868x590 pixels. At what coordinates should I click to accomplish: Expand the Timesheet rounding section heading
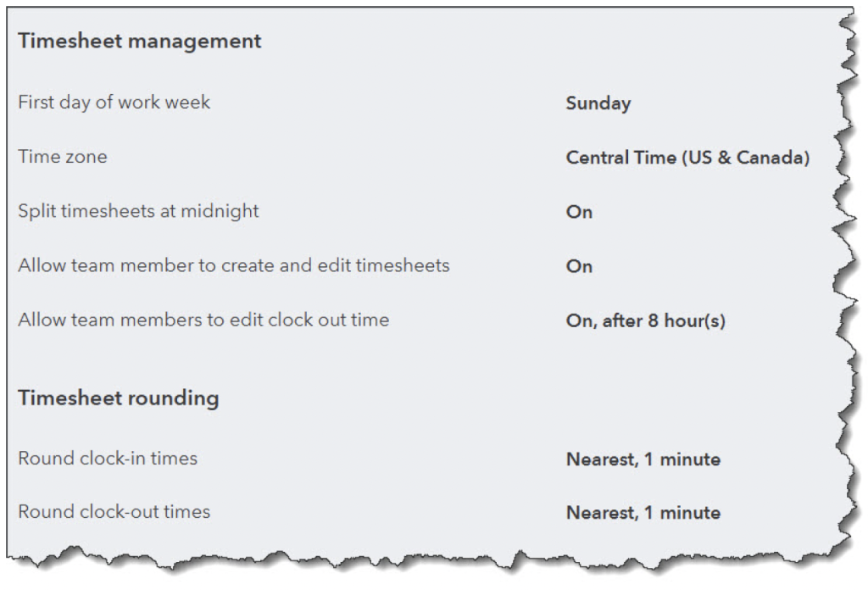118,398
